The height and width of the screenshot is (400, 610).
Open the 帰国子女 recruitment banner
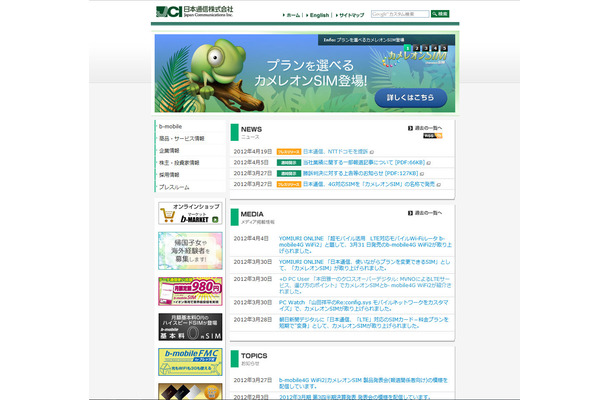click(x=190, y=251)
